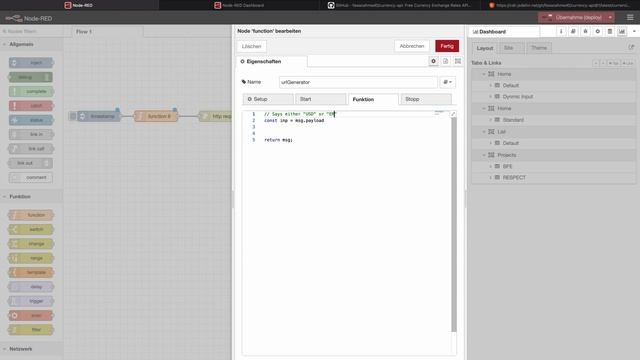
Task: Add switch node from palette
Action: (31, 229)
